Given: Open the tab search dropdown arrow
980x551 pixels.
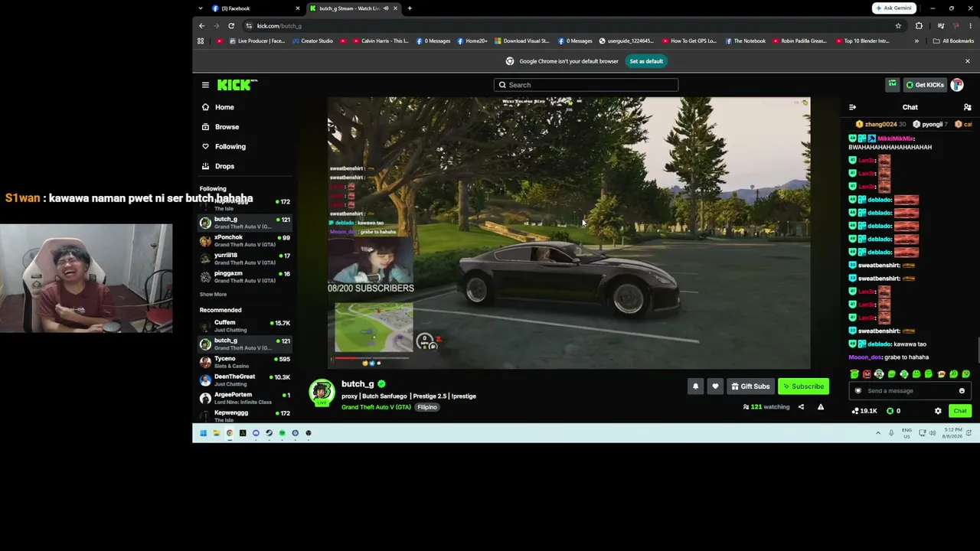Looking at the screenshot, I should tap(201, 8).
